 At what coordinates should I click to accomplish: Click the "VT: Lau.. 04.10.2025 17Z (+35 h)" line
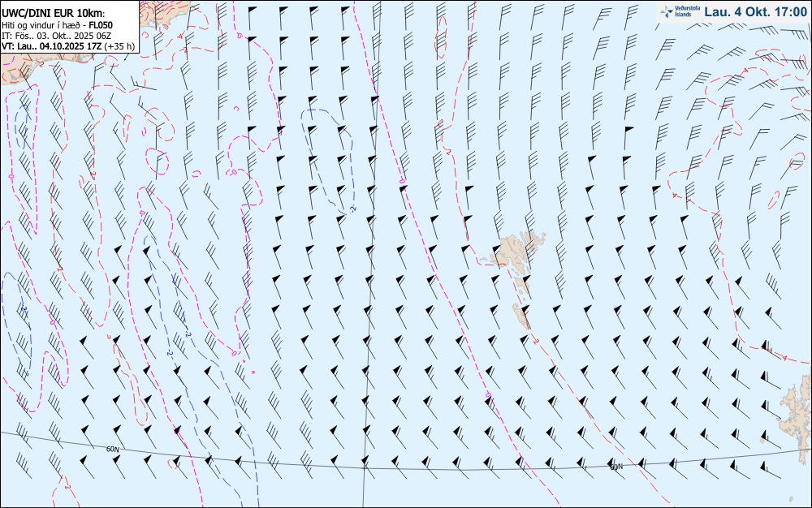click(68, 46)
